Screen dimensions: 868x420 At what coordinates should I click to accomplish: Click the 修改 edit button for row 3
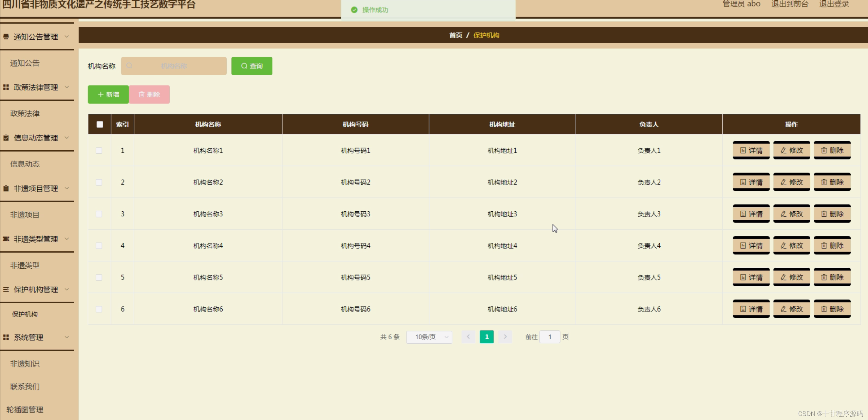click(791, 214)
